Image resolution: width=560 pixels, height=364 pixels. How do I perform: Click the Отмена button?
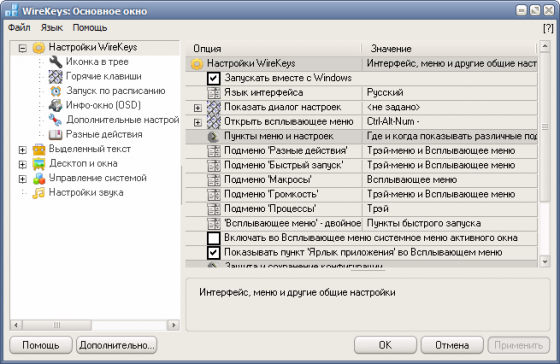pyautogui.click(x=452, y=345)
